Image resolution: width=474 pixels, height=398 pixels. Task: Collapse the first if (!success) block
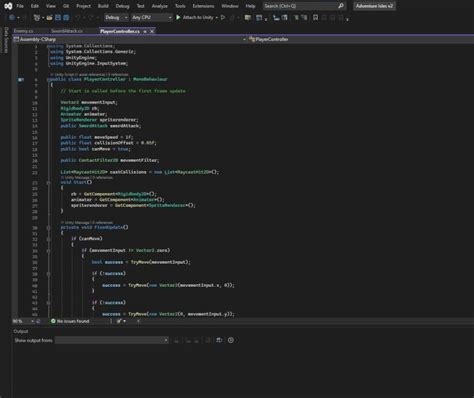(x=48, y=274)
